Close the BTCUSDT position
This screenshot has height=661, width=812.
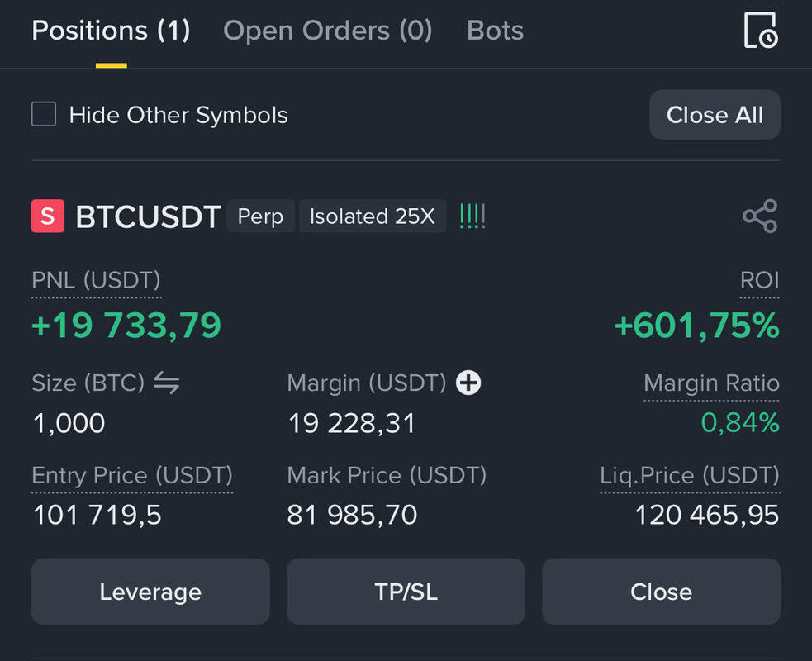(661, 592)
